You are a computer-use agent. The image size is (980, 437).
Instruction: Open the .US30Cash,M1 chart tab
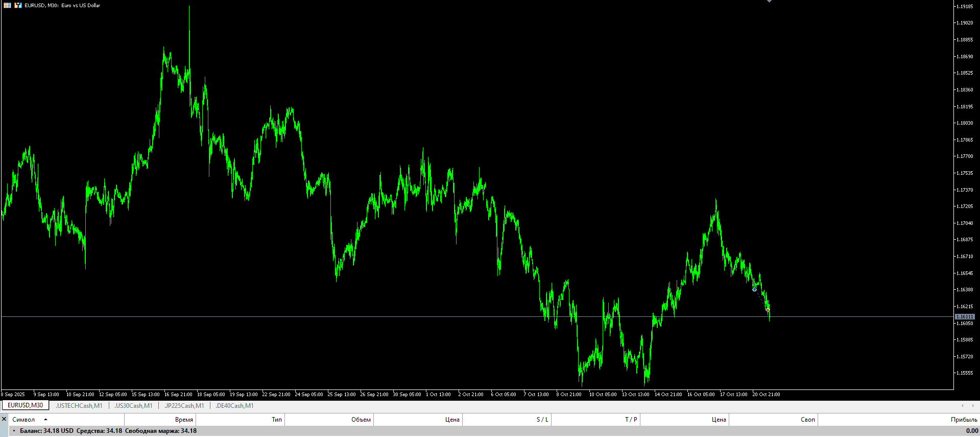[x=133, y=406]
